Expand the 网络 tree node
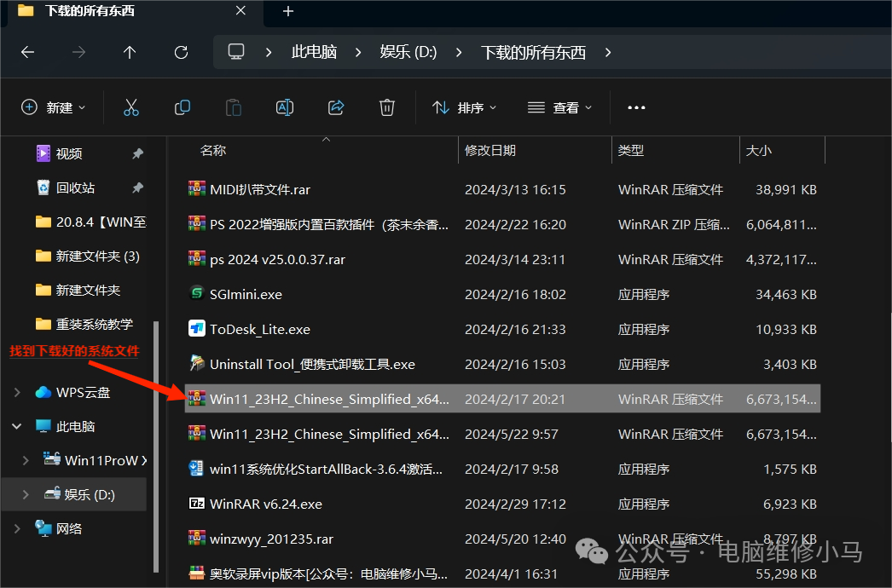Screen dimensions: 892x588 pos(17,529)
